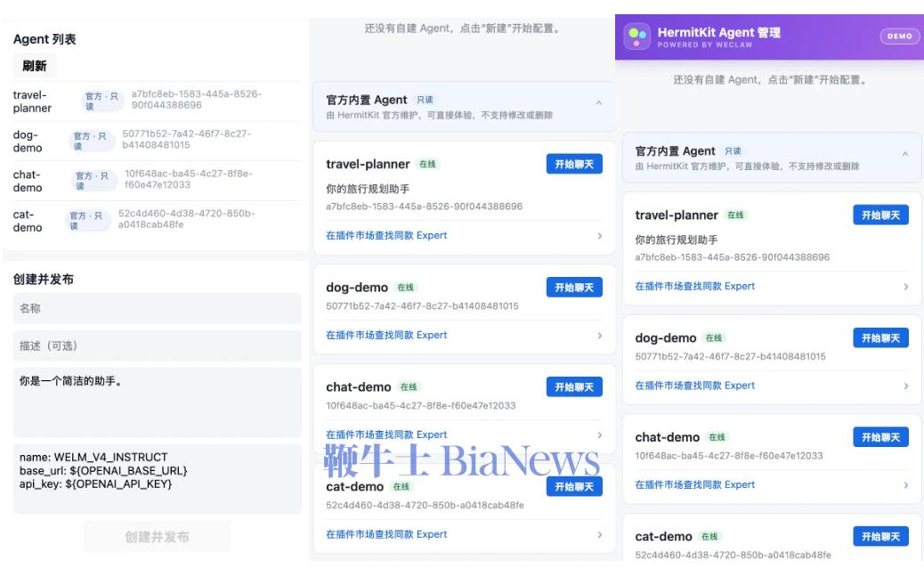Screen dimensions: 924x577
Task: Click travel-planner ID text in middle panel card
Action: 425,207
